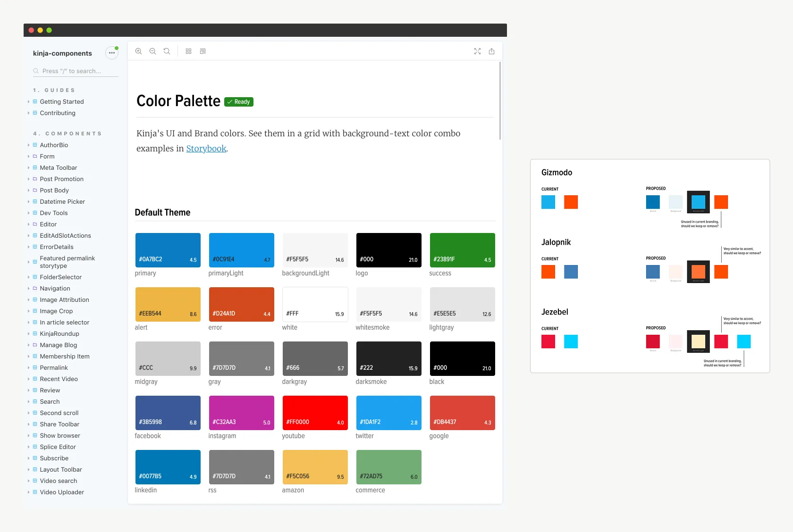
Task: Click the primary #0A7BC2 swatch
Action: click(x=168, y=250)
